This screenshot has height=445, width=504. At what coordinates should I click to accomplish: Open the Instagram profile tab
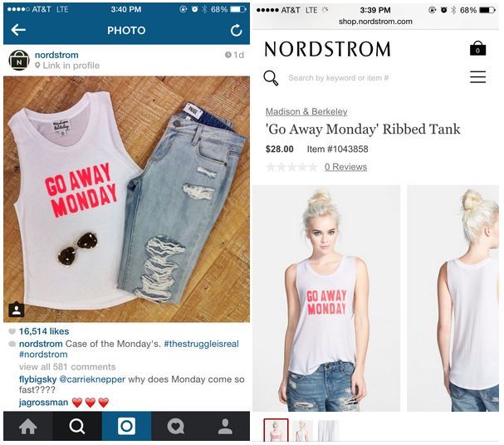[225, 426]
